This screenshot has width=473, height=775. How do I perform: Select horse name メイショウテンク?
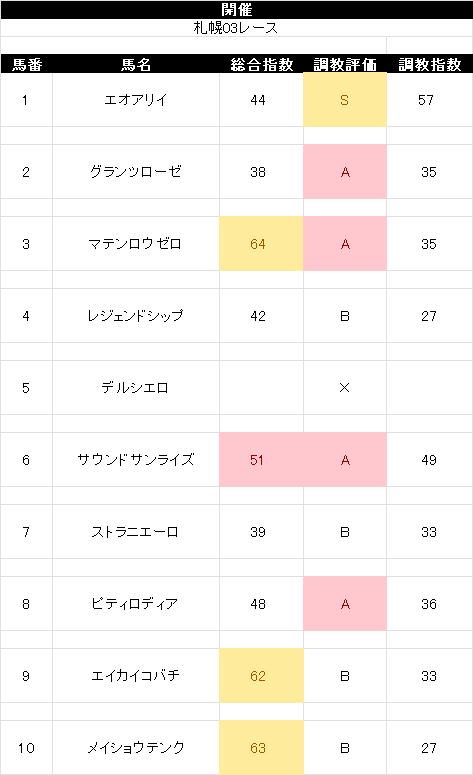coord(136,747)
